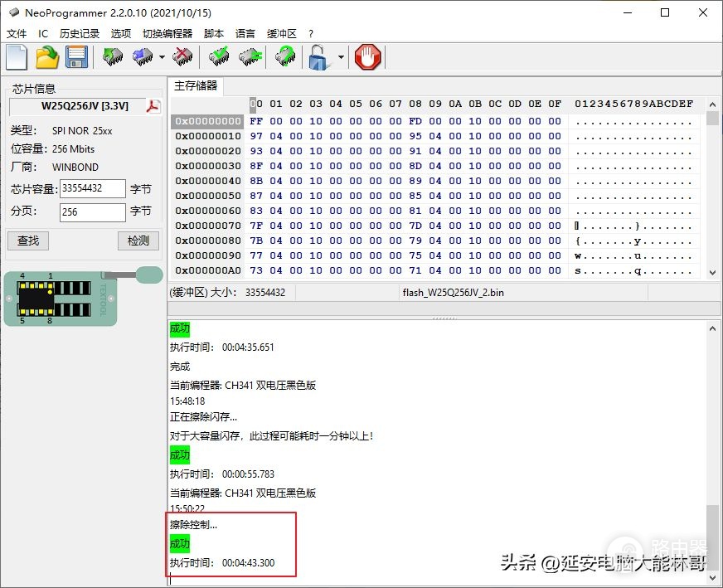
Task: Open the 切换编程器 menu
Action: point(167,34)
